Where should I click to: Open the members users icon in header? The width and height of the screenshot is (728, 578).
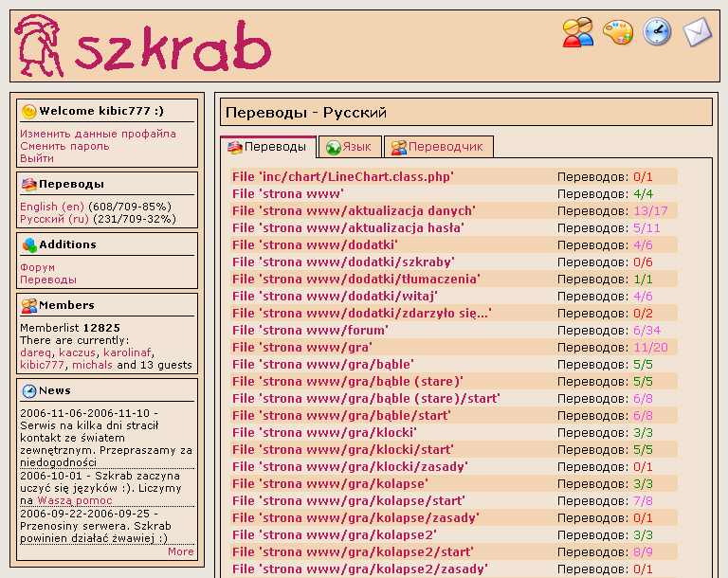point(577,32)
